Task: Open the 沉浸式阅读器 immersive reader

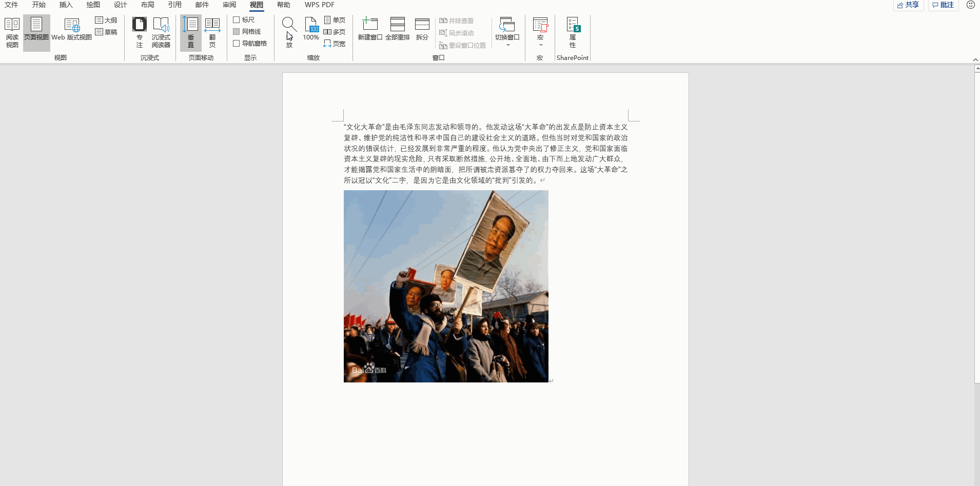Action: pyautogui.click(x=162, y=31)
